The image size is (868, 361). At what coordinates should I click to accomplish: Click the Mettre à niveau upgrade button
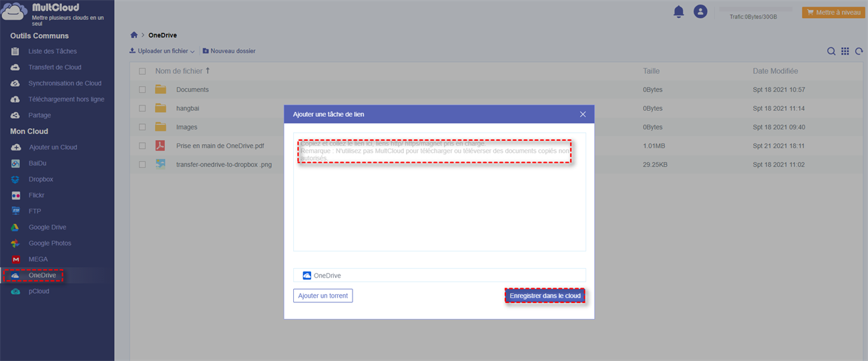tap(833, 12)
